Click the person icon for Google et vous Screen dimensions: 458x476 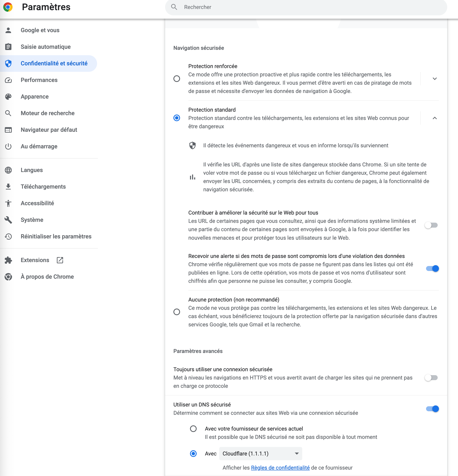point(8,30)
